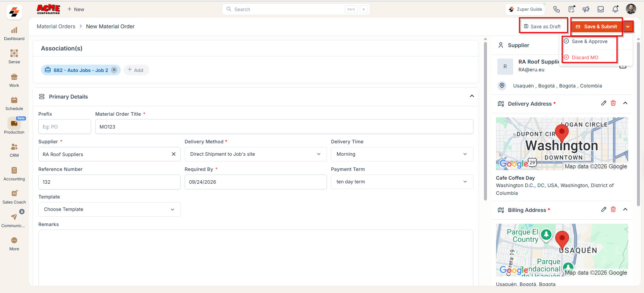Click Save & Submit button

coord(597,27)
